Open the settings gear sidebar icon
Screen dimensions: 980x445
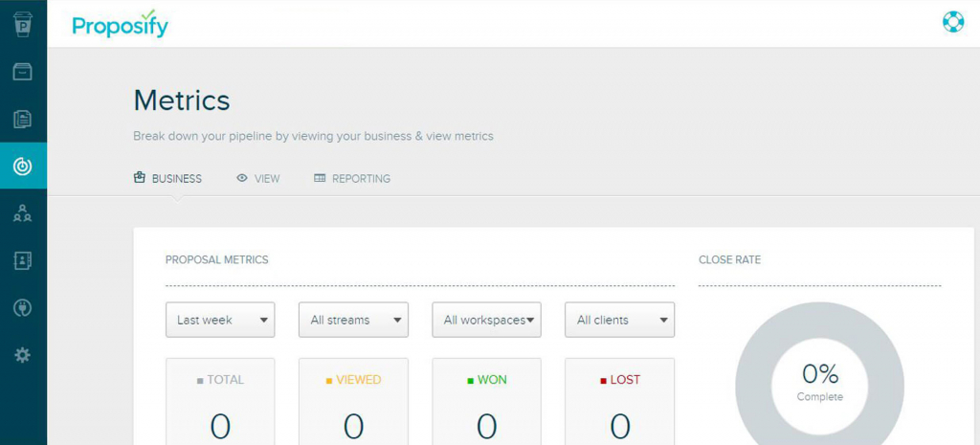coord(23,355)
